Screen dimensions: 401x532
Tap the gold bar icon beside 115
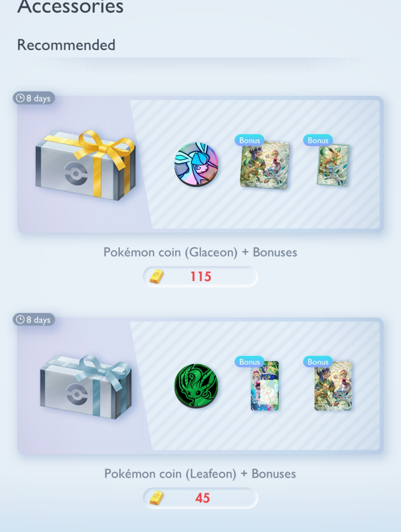(156, 276)
